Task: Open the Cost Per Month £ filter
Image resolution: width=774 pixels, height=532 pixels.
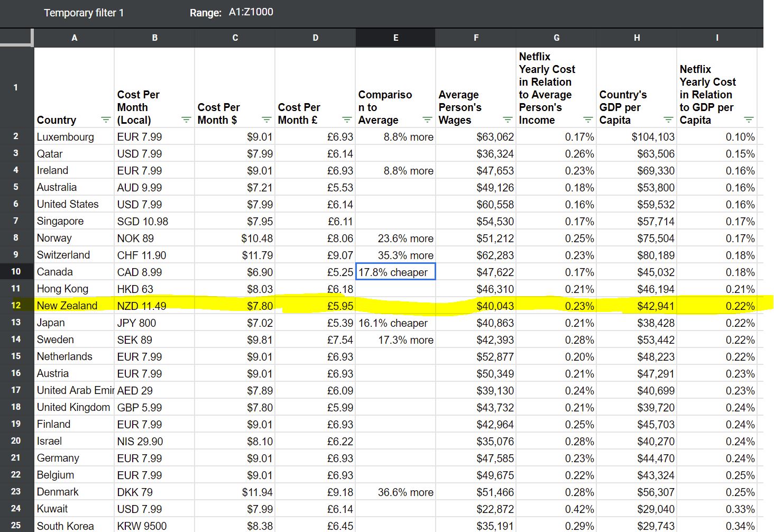Action: [347, 120]
